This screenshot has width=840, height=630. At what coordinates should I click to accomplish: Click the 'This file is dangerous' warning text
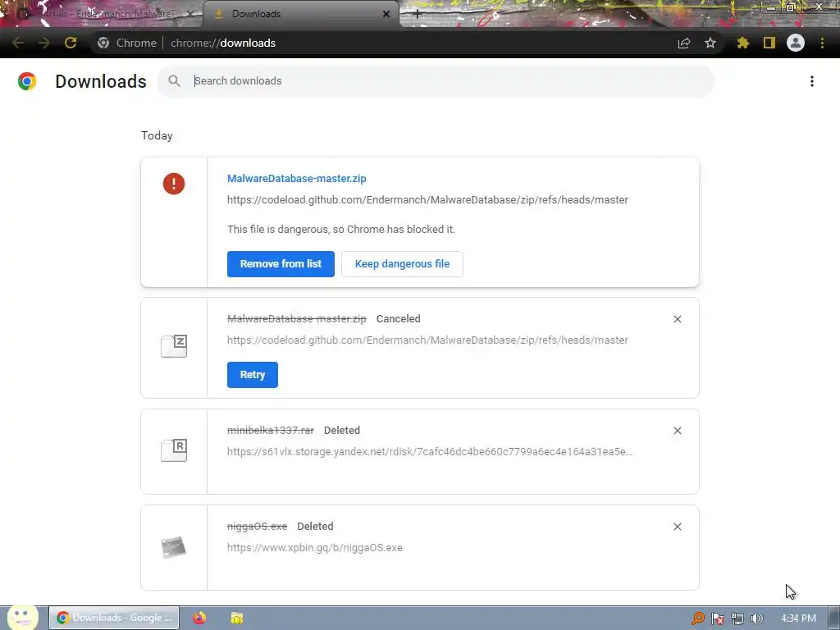340,230
